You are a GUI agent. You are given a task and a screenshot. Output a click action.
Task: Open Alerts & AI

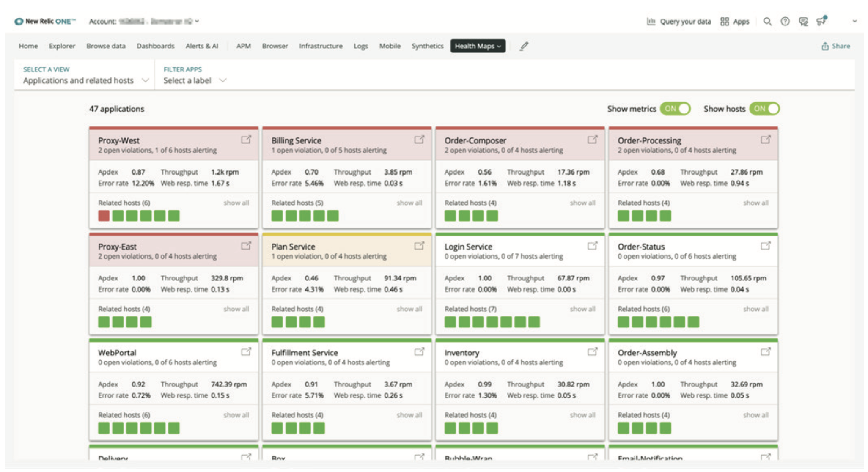point(202,46)
